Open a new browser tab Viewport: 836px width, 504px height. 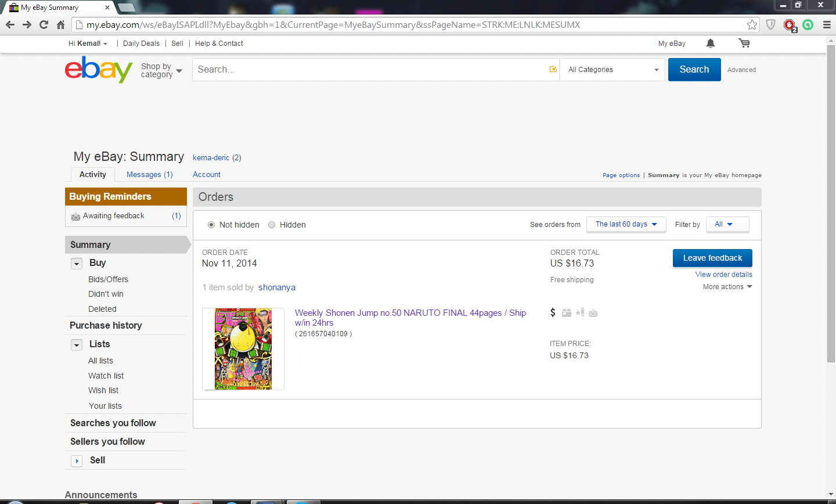tap(126, 8)
